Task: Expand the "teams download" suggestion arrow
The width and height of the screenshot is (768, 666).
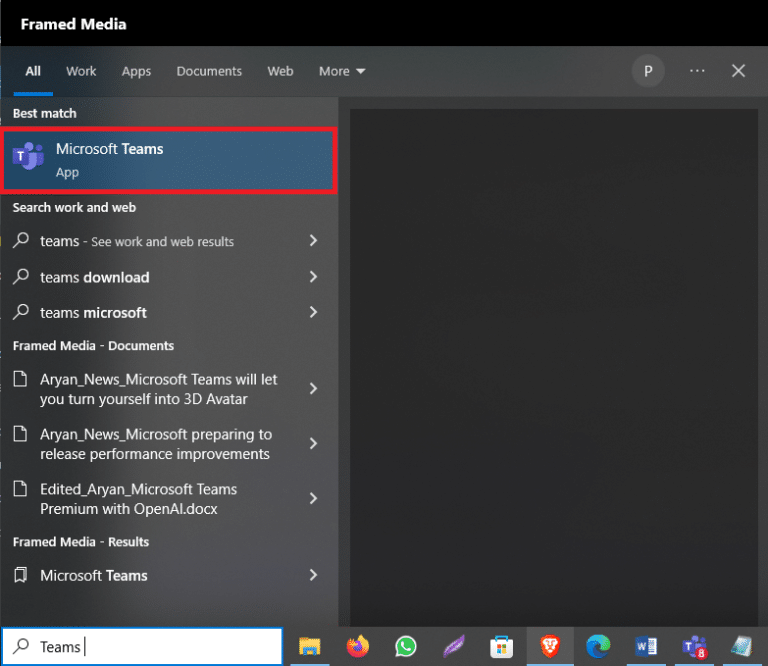Action: pos(313,277)
